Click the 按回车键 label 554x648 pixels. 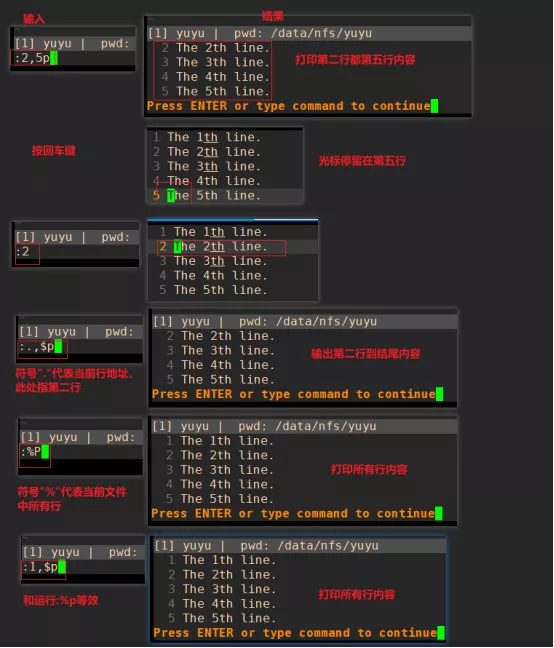click(54, 150)
